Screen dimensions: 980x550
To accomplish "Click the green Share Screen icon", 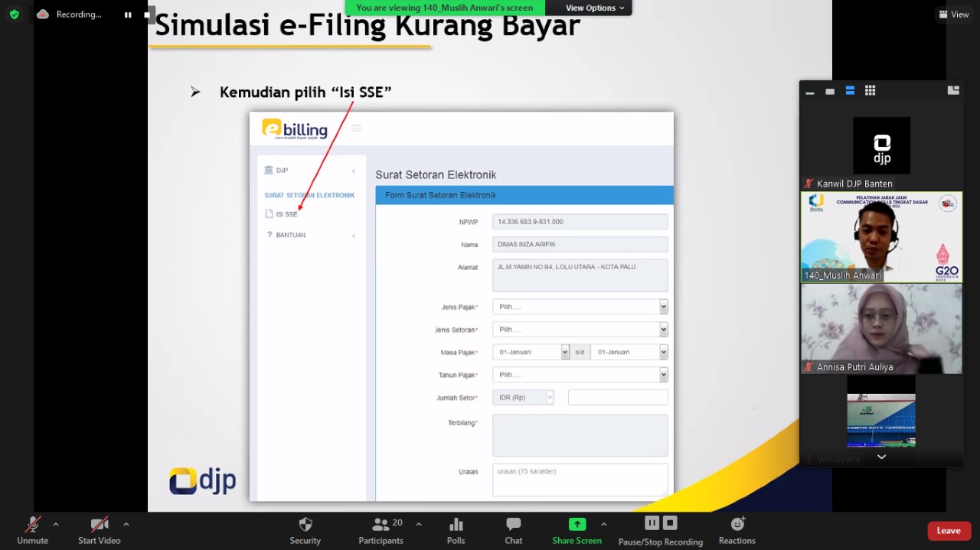I will (x=577, y=525).
